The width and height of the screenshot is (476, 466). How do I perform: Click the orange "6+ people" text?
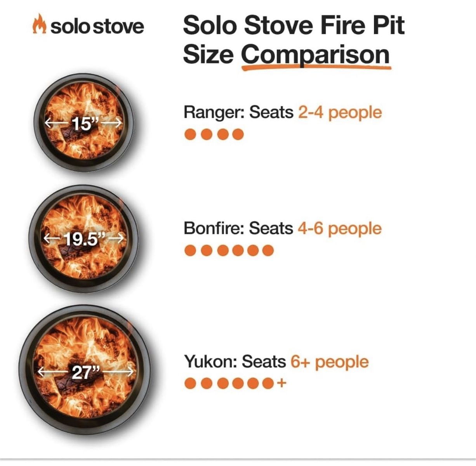click(329, 362)
